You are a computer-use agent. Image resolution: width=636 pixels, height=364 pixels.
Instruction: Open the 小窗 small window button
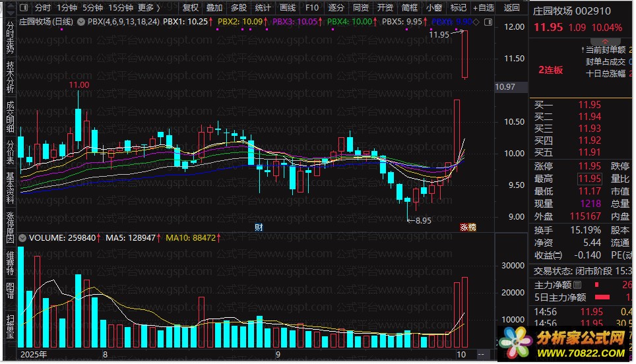[x=433, y=8]
